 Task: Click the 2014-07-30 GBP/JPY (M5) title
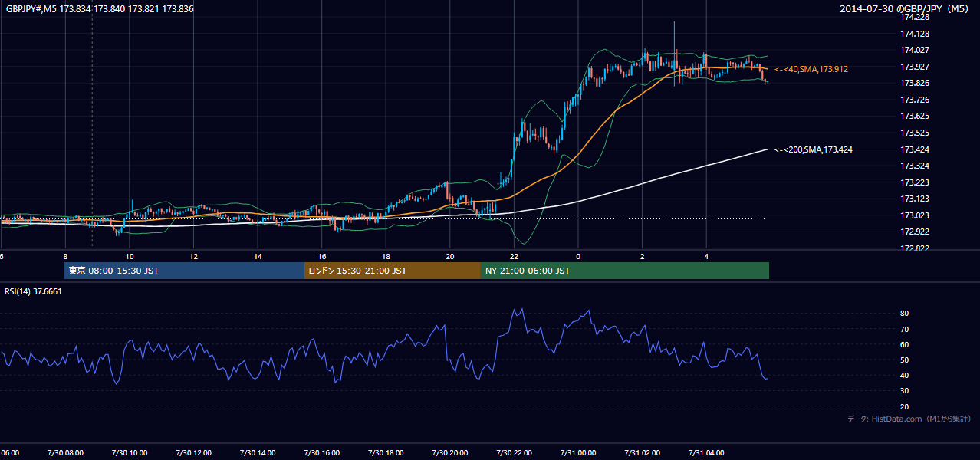[x=906, y=8]
